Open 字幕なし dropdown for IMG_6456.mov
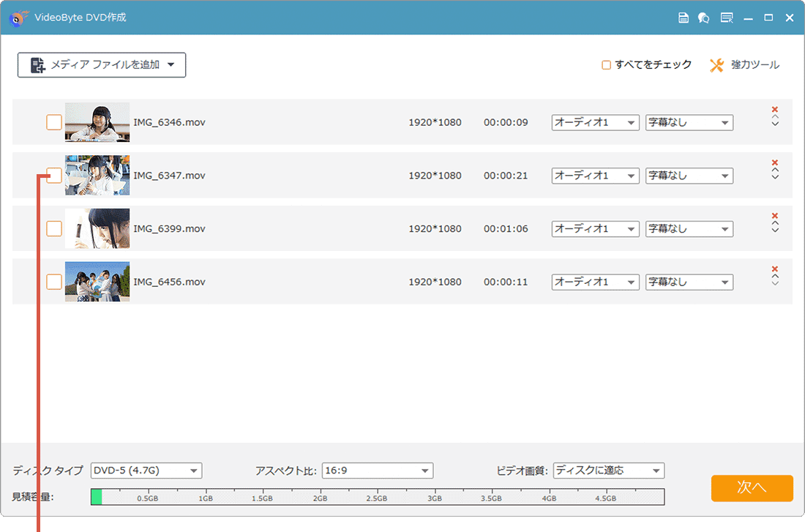 tap(689, 282)
